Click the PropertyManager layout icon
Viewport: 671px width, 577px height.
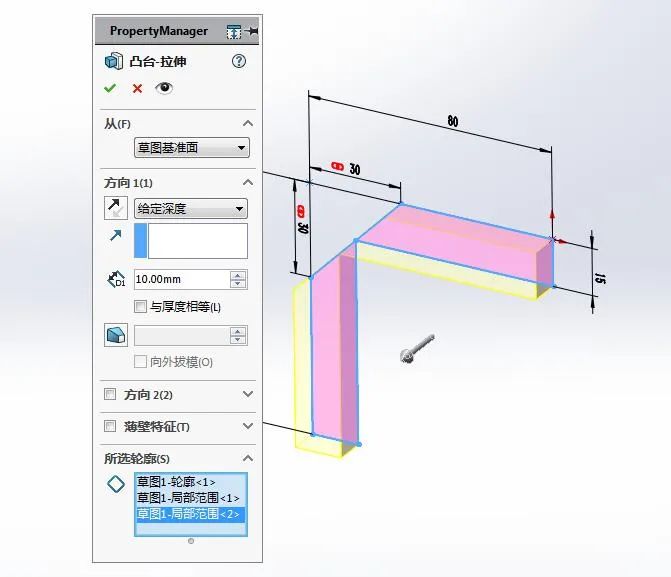(x=234, y=32)
